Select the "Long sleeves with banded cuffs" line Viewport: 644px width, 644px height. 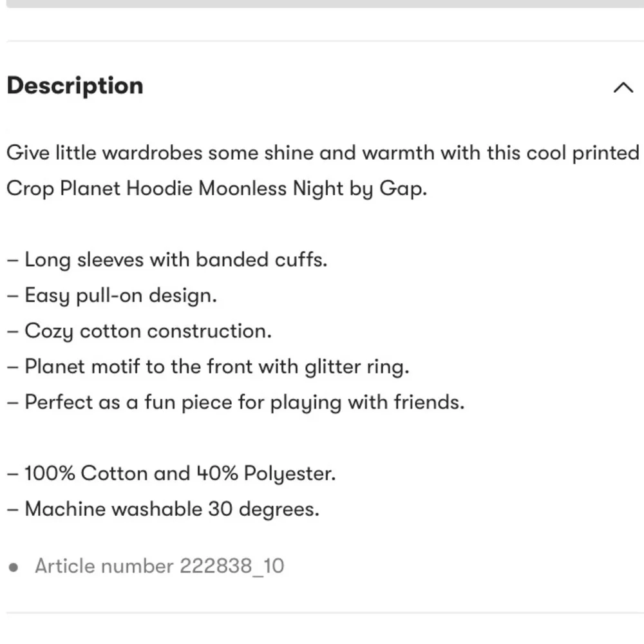(x=167, y=260)
